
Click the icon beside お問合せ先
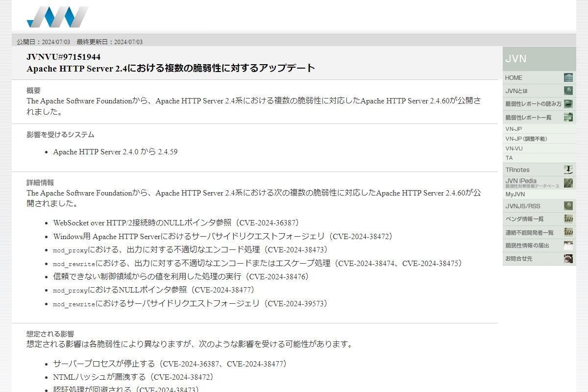568,259
